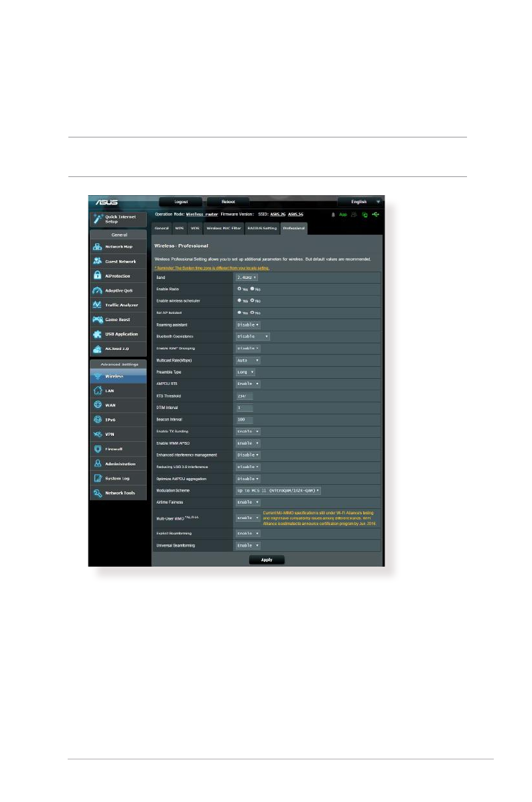
Task: Open AiProtection via its lock icon
Action: (98, 276)
